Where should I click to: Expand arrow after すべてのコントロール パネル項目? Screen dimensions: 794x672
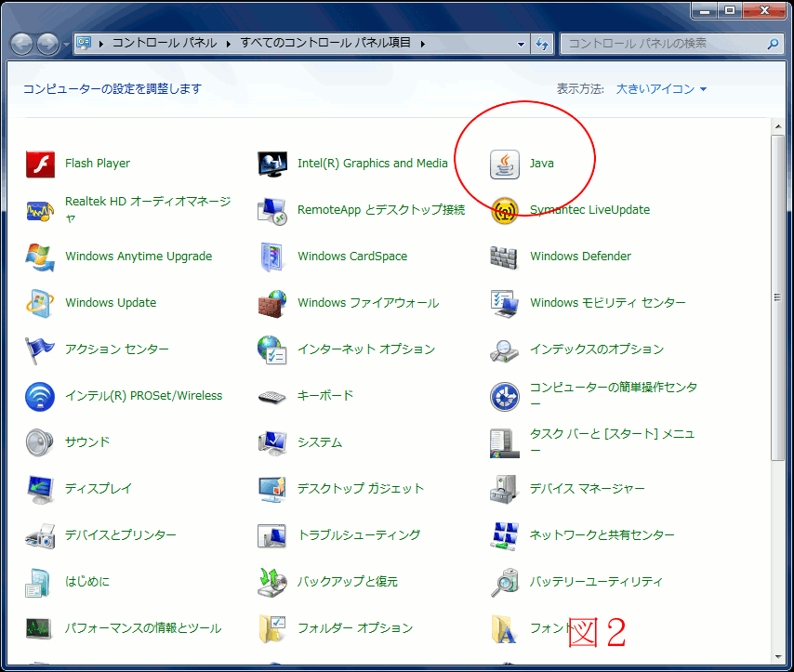tap(422, 44)
